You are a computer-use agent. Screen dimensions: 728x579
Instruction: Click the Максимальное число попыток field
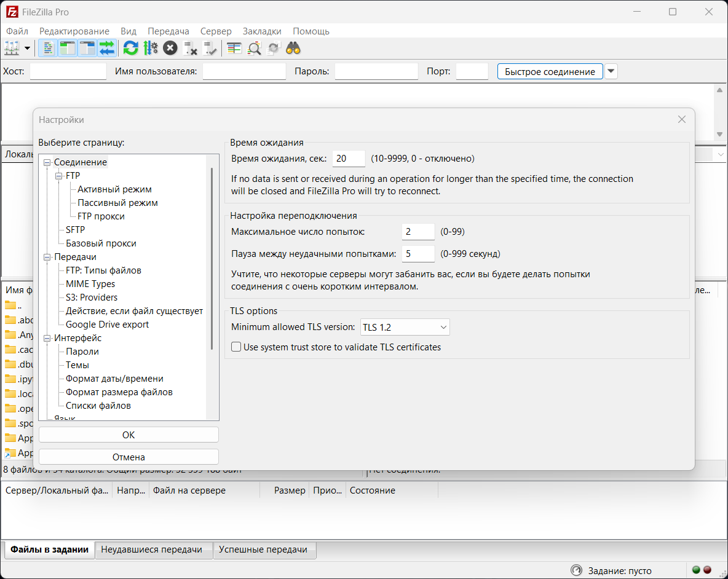[x=418, y=232]
